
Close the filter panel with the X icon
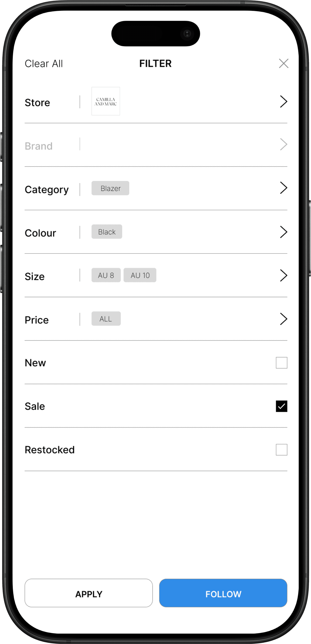(283, 63)
